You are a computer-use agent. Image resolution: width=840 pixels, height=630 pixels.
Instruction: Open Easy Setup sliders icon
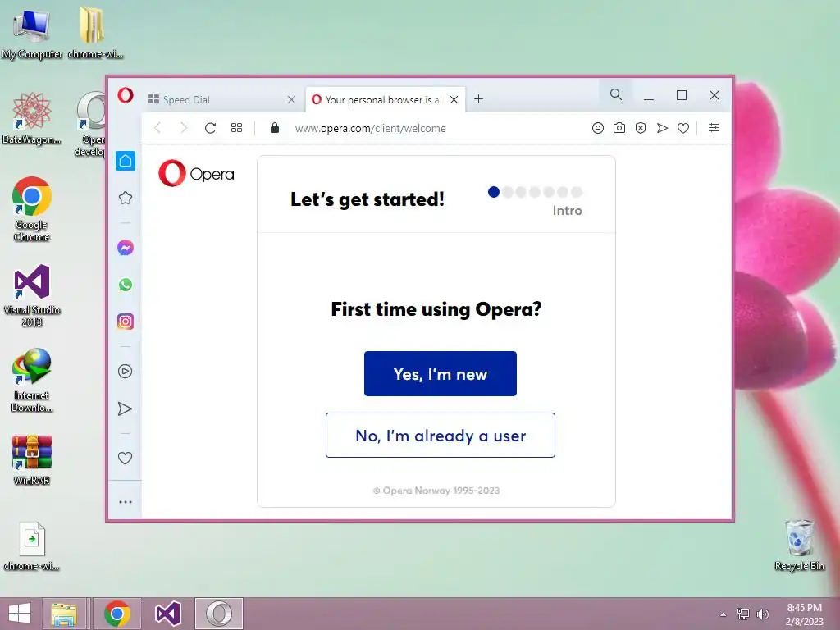pos(714,127)
